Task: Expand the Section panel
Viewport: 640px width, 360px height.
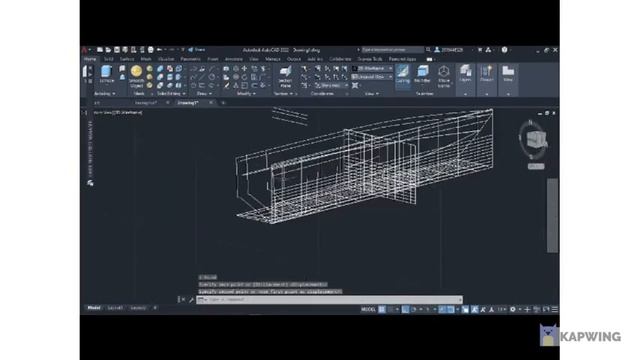Action: coord(283,94)
